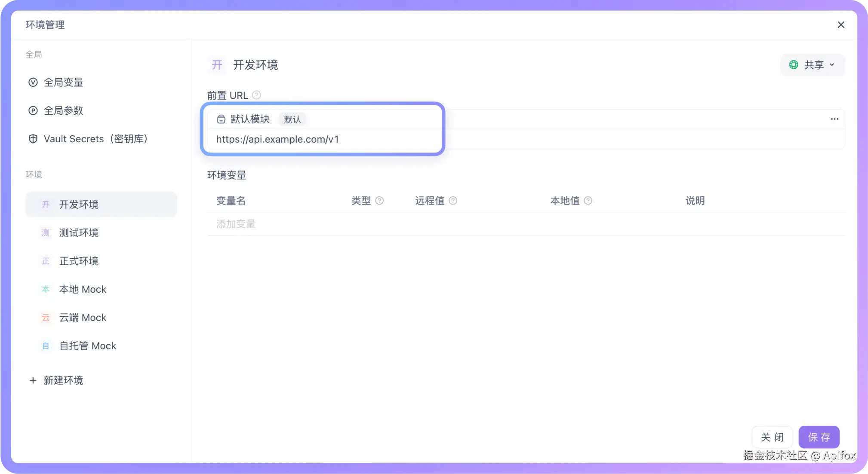Viewport: 868px width, 474px height.
Task: Open the three-dots menu for 默认模块
Action: pyautogui.click(x=834, y=119)
